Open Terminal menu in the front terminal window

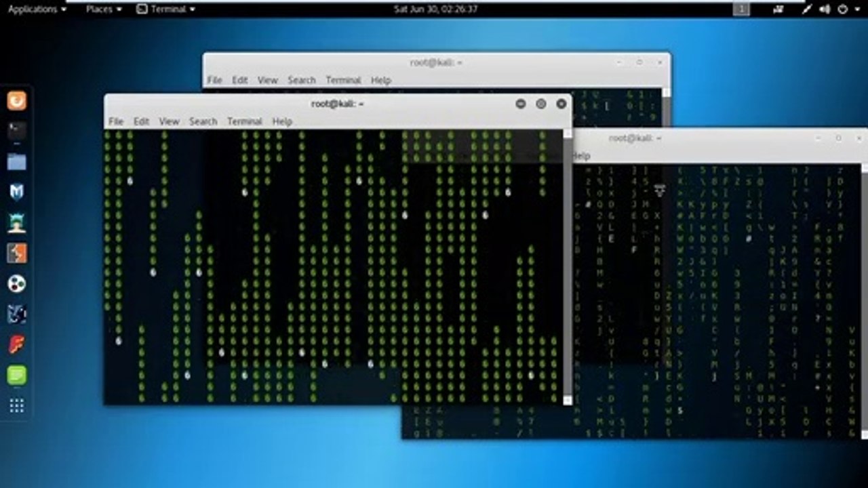pyautogui.click(x=244, y=121)
